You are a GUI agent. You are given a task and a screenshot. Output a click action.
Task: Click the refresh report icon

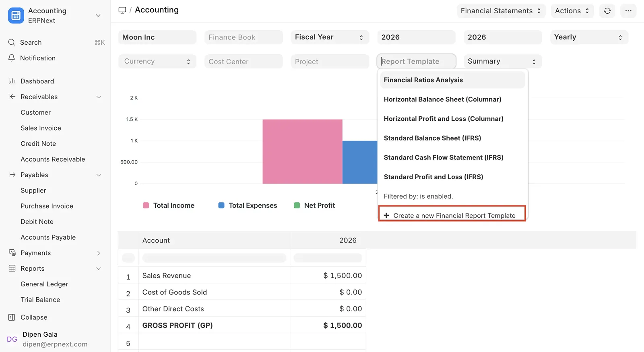click(607, 11)
